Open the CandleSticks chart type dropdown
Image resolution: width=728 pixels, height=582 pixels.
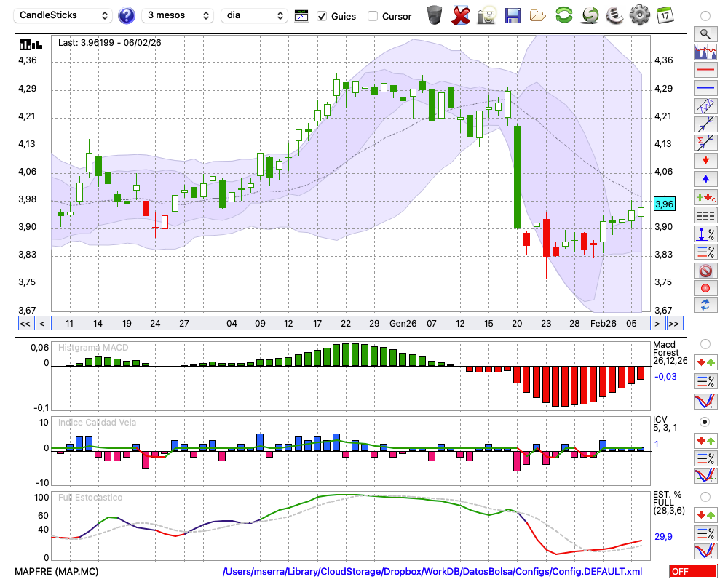63,15
